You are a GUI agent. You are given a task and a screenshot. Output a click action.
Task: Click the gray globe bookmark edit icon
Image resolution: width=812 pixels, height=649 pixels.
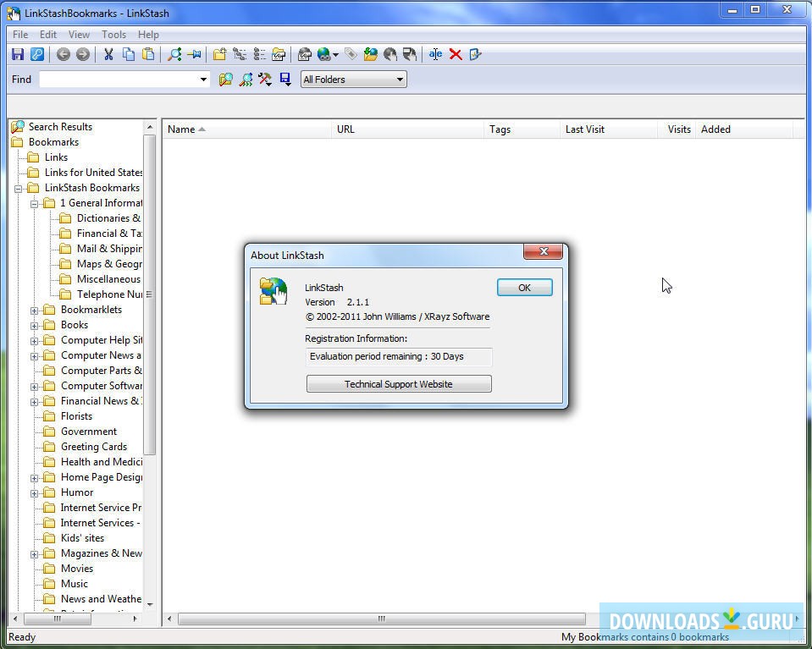[305, 54]
